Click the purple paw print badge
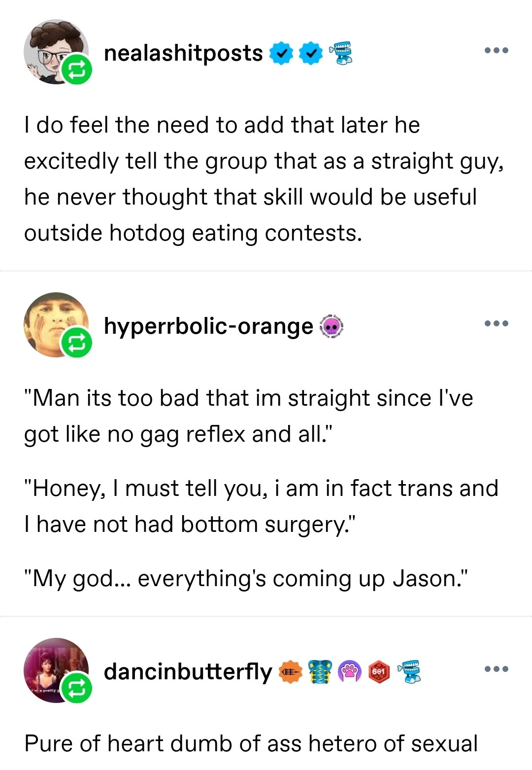Viewport: 532px width, 770px height. (350, 671)
